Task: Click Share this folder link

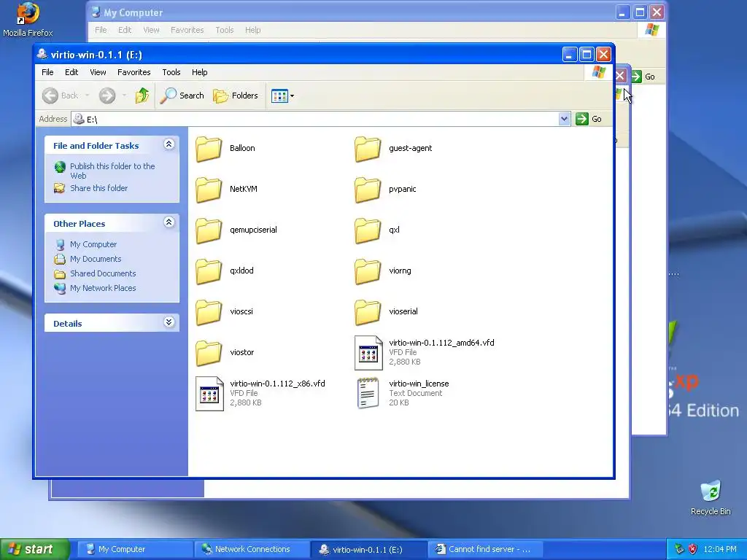Action: [x=98, y=188]
